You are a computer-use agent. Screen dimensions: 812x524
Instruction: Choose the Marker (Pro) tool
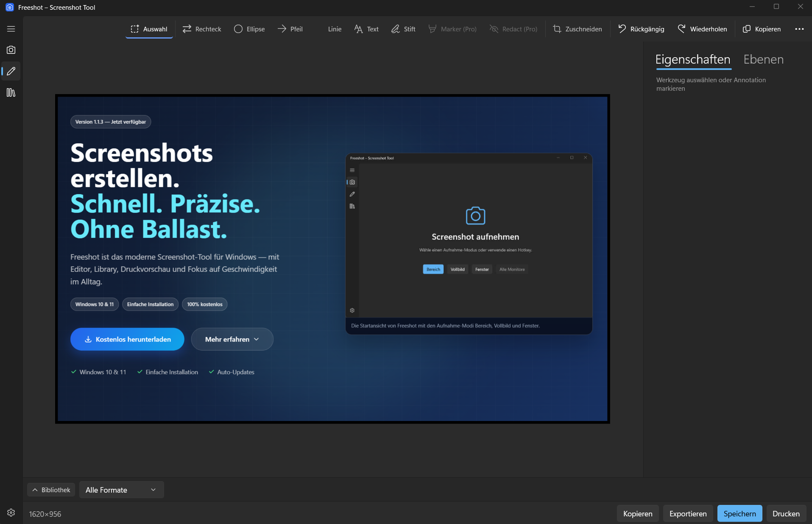click(x=452, y=29)
